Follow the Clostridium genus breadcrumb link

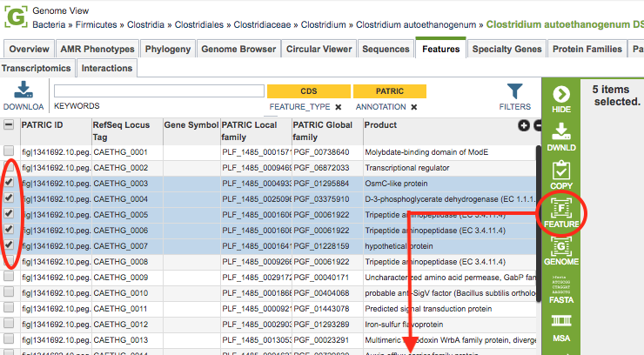point(323,24)
